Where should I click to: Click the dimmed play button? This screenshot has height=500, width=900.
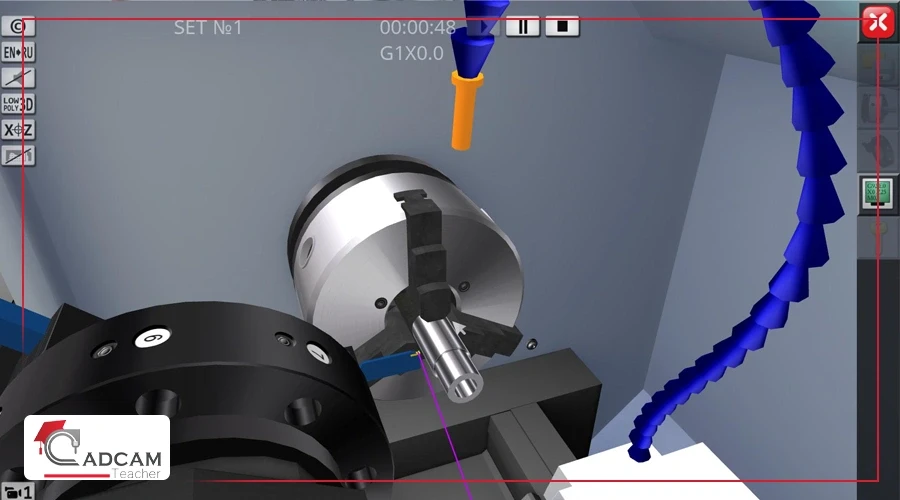(x=483, y=26)
